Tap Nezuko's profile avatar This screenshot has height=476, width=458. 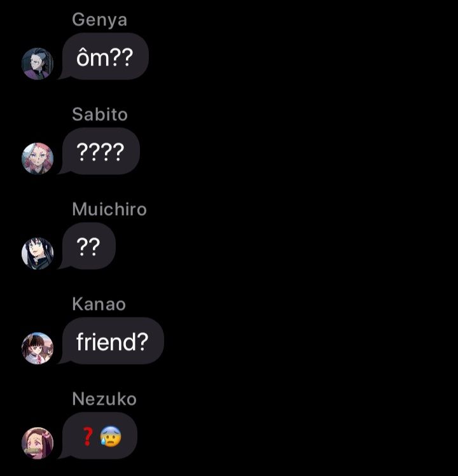(x=38, y=443)
